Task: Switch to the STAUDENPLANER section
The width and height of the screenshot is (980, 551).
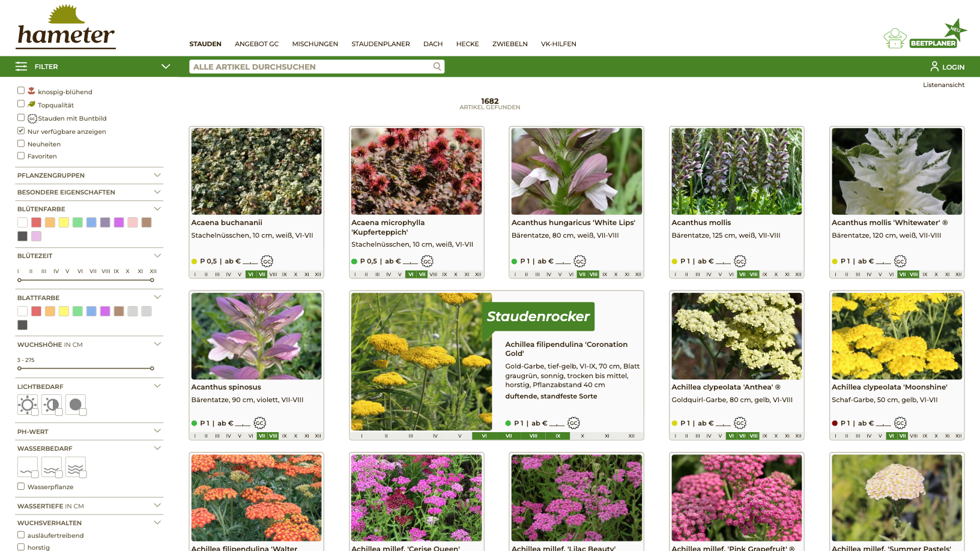Action: point(381,44)
